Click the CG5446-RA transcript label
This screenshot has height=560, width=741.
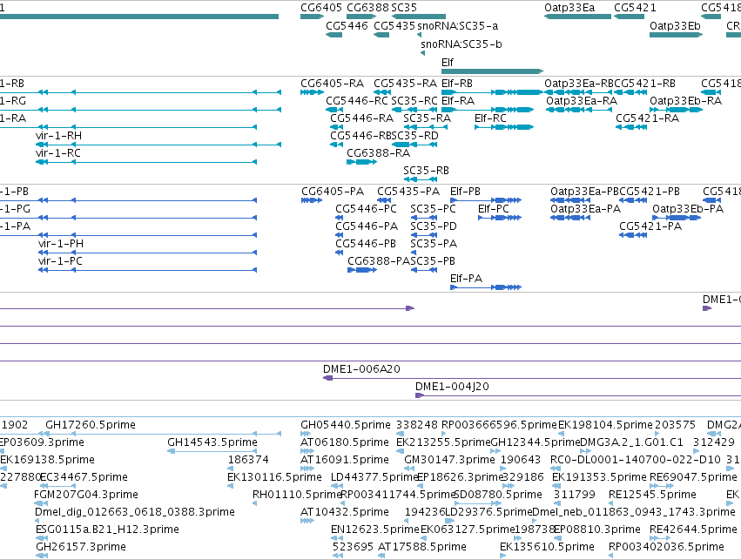pyautogui.click(x=362, y=118)
